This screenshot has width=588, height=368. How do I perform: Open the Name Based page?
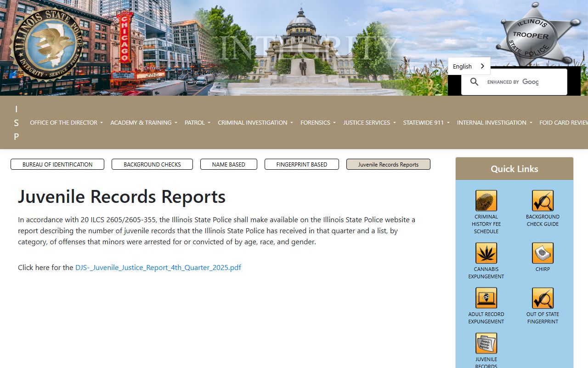tap(229, 164)
